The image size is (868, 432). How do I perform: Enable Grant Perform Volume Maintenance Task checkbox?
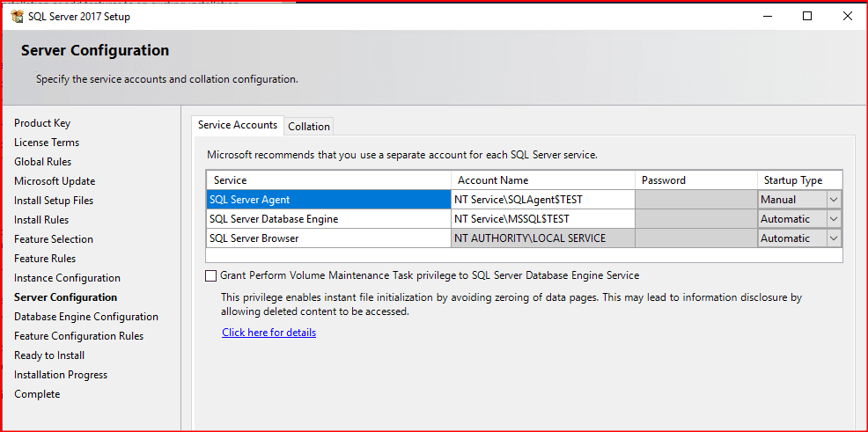[211, 275]
